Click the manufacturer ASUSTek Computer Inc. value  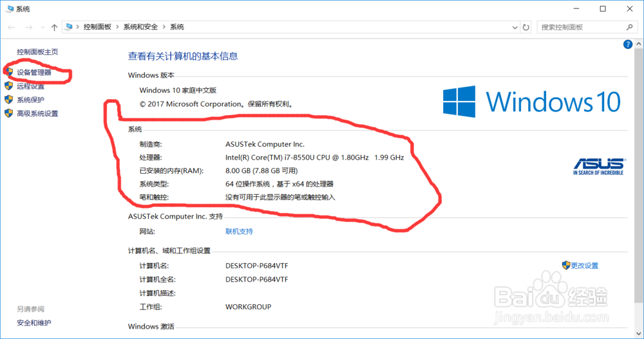(265, 145)
